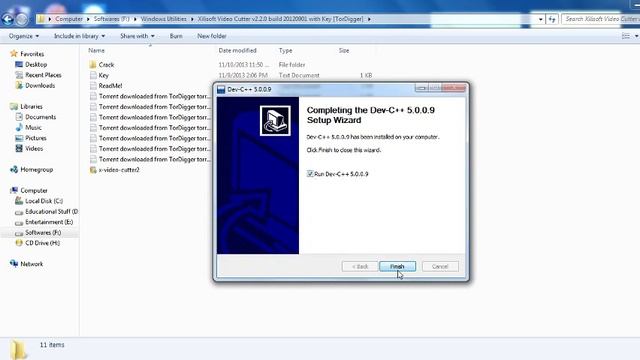Open the Music library
The width and height of the screenshot is (640, 360).
pos(33,128)
